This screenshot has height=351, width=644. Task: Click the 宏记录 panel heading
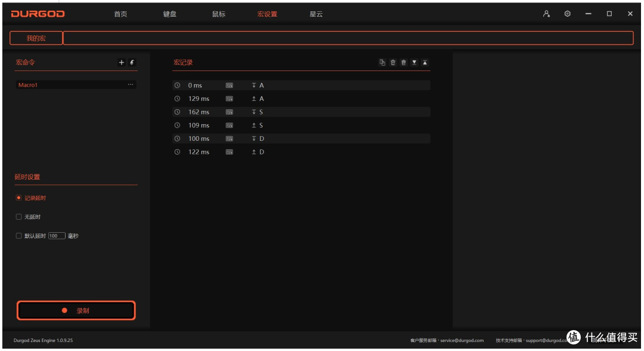coord(183,63)
